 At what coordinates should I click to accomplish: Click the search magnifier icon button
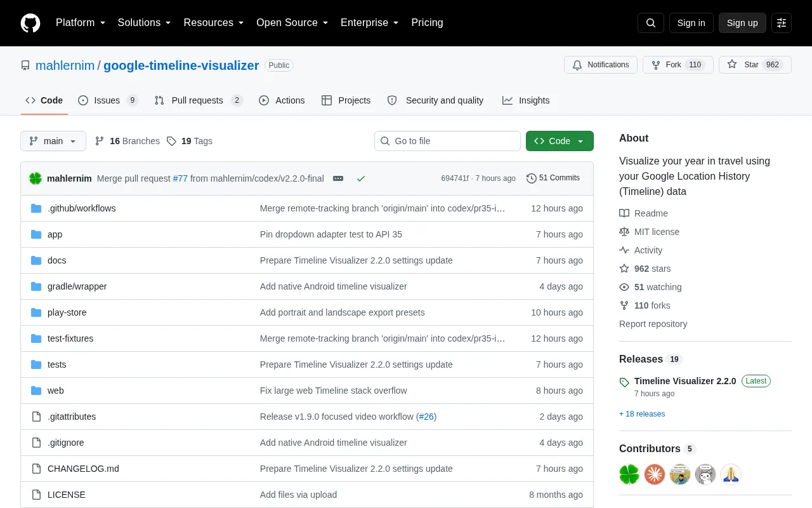651,23
